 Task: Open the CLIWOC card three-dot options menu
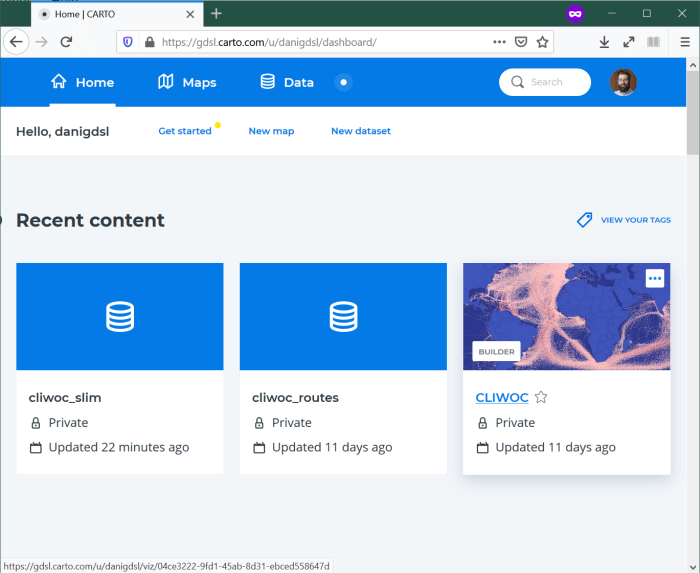click(654, 278)
